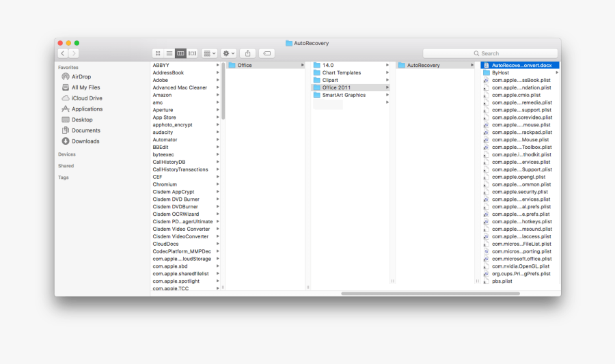Open the item arrangement dropdown

210,53
